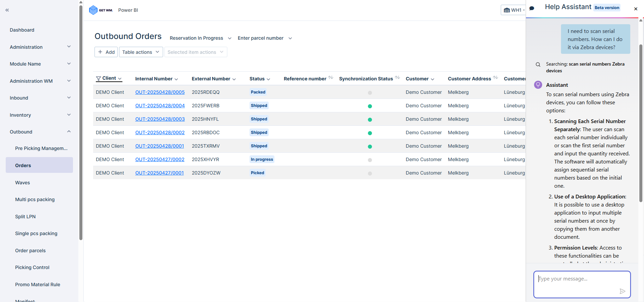Click the search magnifier icon in assistant
644x302 pixels.
(x=538, y=65)
